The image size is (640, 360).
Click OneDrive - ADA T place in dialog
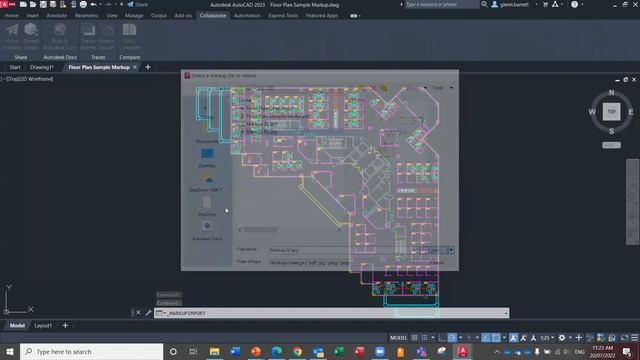click(206, 182)
